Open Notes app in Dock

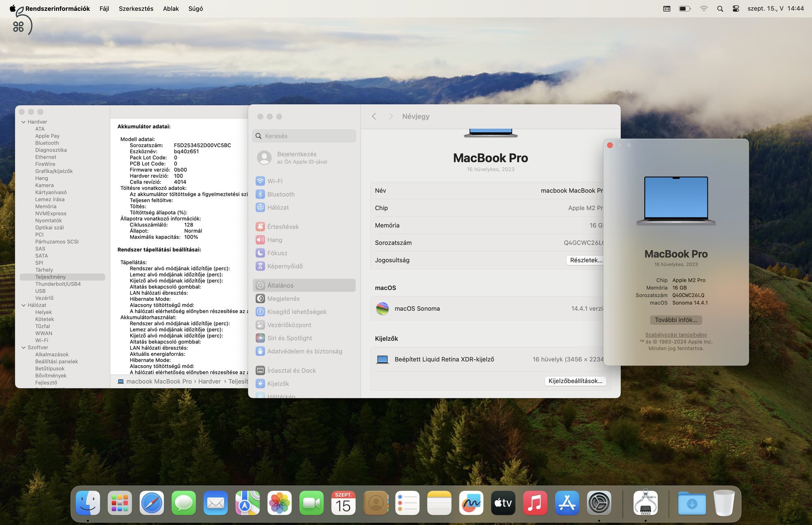pyautogui.click(x=440, y=503)
